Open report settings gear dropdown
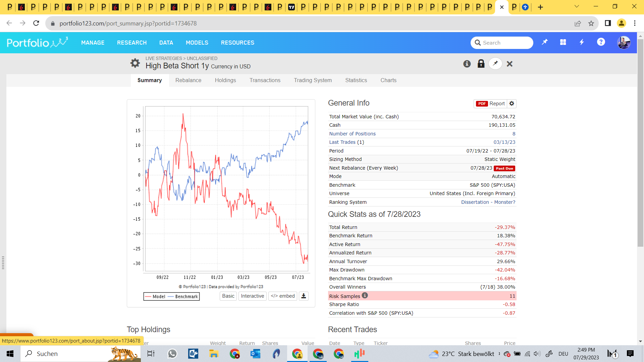The height and width of the screenshot is (362, 644). click(x=512, y=104)
